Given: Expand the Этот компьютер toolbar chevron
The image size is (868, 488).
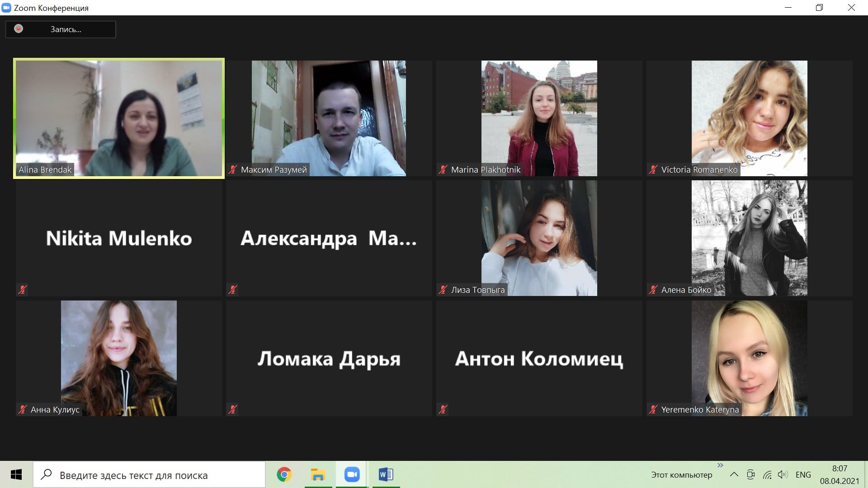Looking at the screenshot, I should (x=720, y=465).
